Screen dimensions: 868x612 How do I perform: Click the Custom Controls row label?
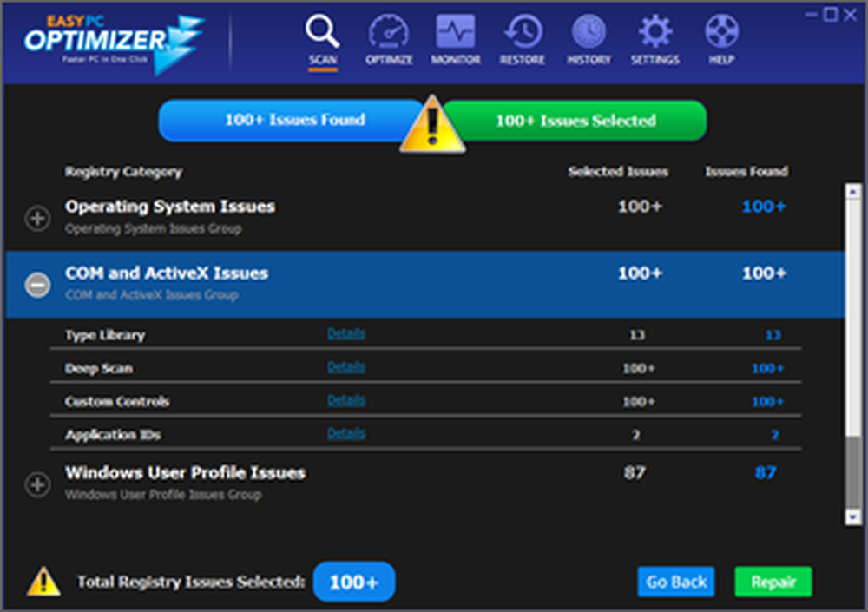[x=117, y=402]
